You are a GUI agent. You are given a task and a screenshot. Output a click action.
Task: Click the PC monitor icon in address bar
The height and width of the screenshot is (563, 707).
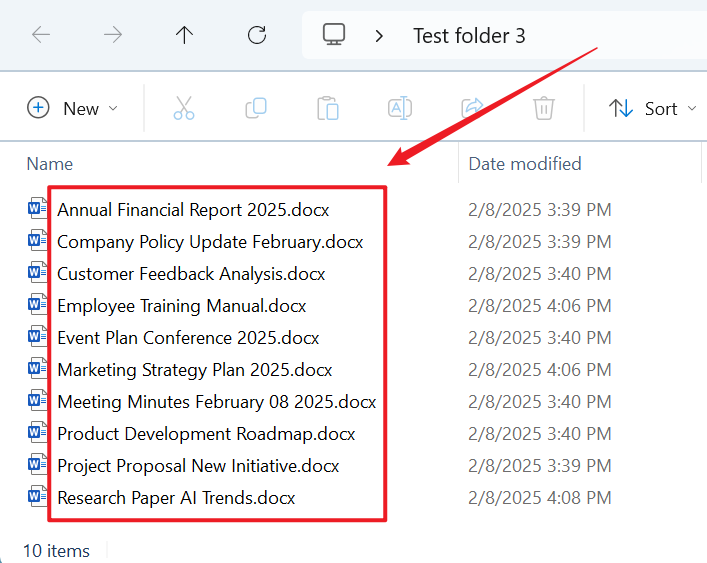tap(334, 35)
